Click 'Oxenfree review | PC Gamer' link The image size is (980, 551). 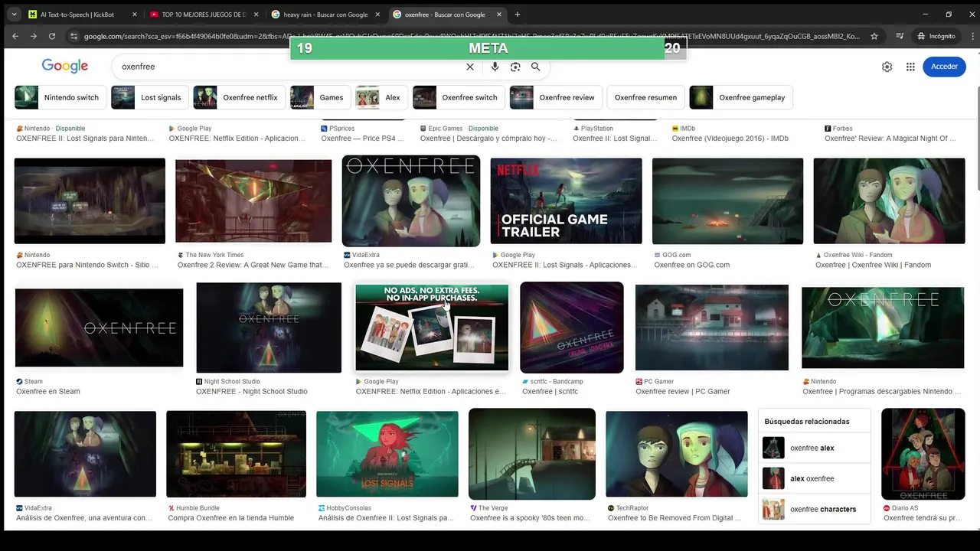tap(683, 391)
